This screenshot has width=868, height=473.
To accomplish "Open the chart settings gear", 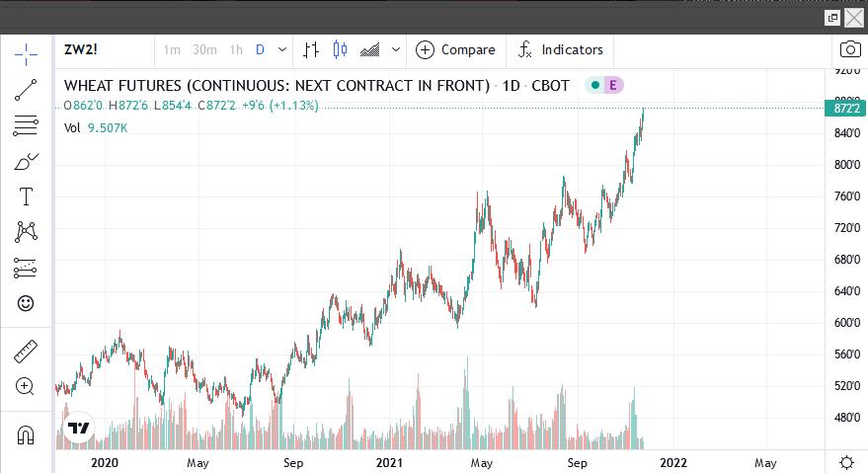I will 846,462.
